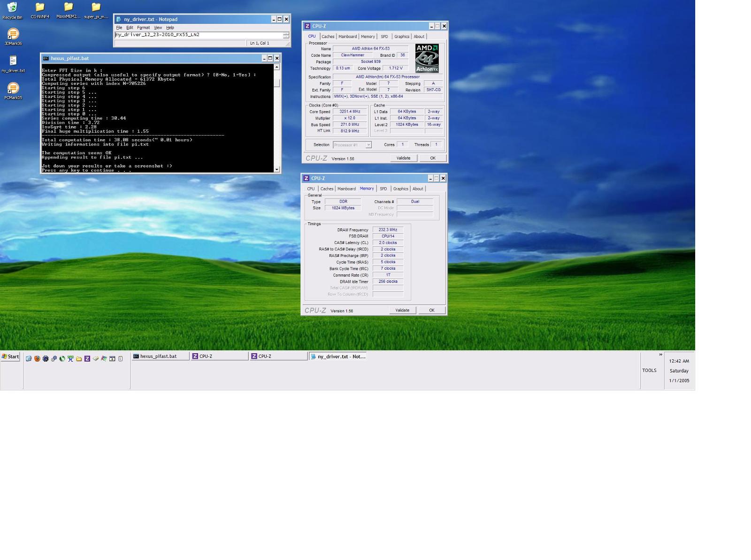Switch to CPU tab in lower CPU-Z
Image resolution: width=751 pixels, height=560 pixels.
[311, 189]
